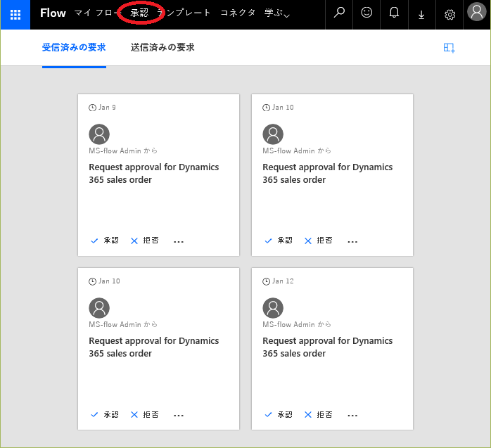Open the settings gear icon
Viewport: 491px width, 448px height.
click(x=449, y=14)
